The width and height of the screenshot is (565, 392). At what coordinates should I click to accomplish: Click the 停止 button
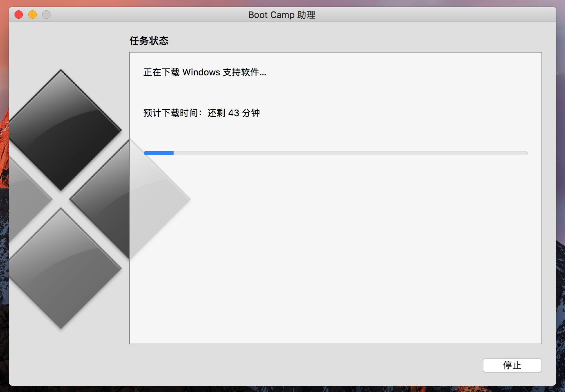click(512, 365)
